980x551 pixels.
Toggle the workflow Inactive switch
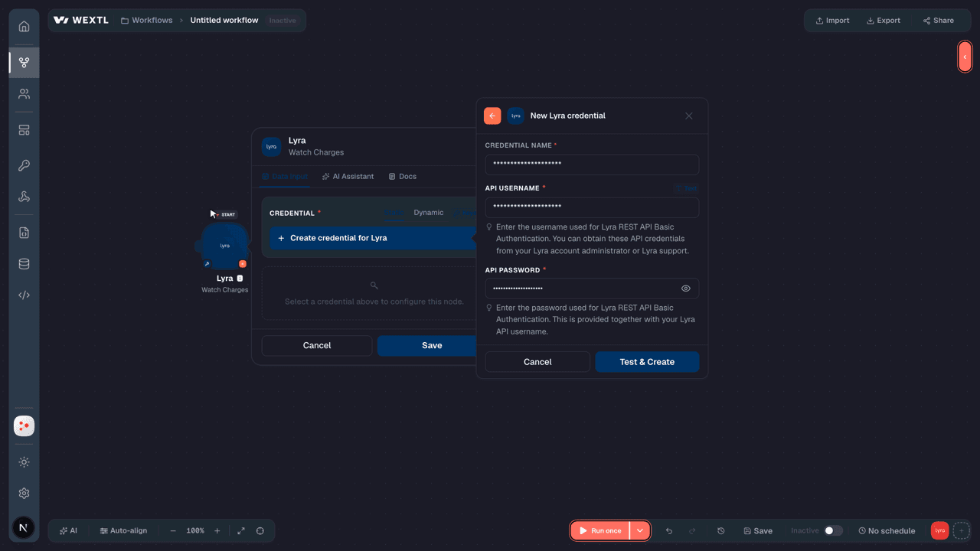(x=833, y=531)
